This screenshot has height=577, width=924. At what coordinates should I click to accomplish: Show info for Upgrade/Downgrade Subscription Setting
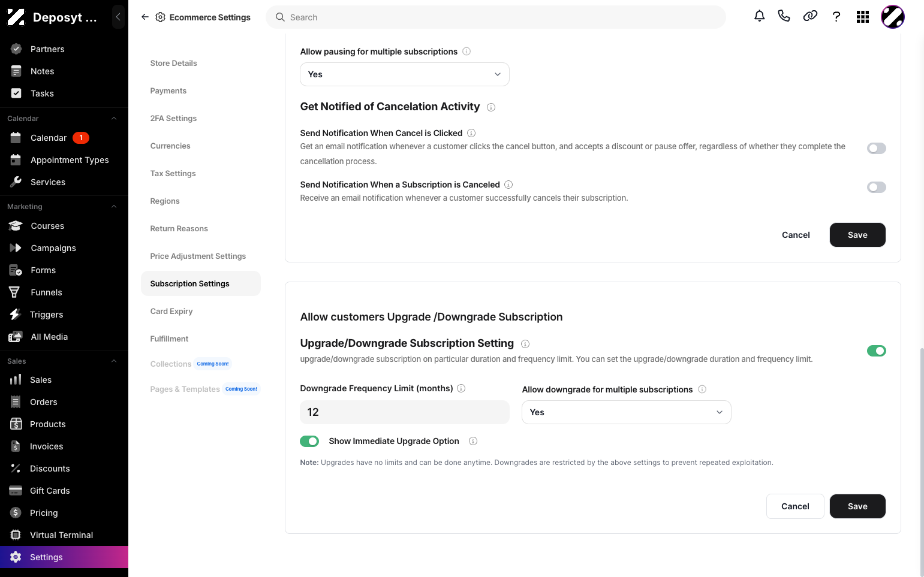coord(525,344)
